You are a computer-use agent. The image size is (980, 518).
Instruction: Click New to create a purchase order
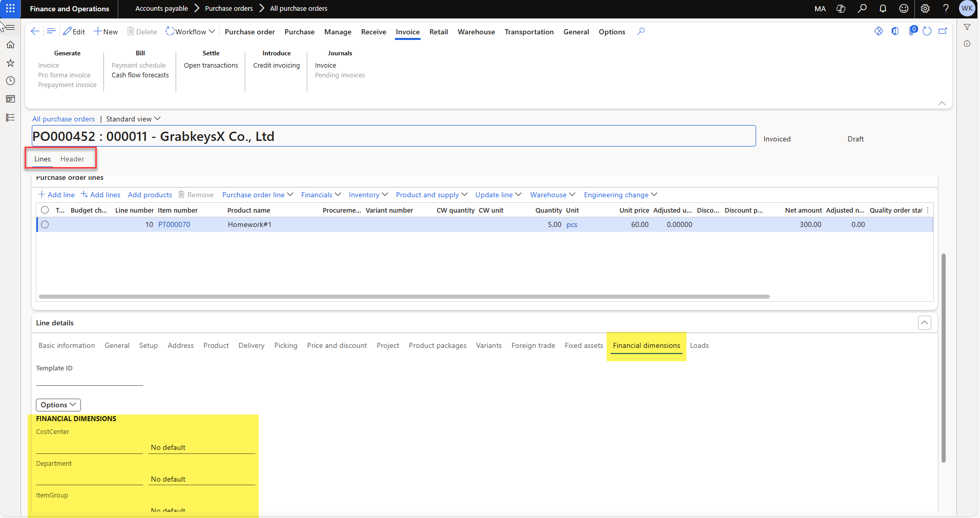click(x=106, y=32)
